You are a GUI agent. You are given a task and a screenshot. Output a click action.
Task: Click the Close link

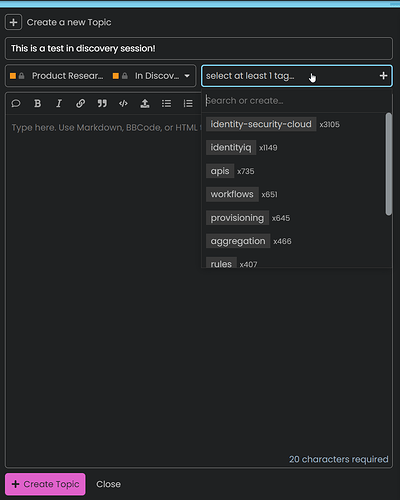tap(108, 484)
